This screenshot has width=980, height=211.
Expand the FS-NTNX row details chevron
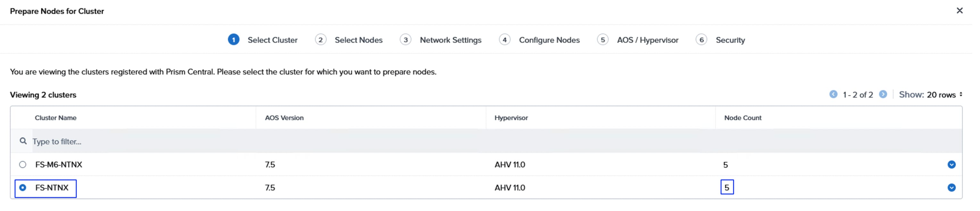click(951, 188)
